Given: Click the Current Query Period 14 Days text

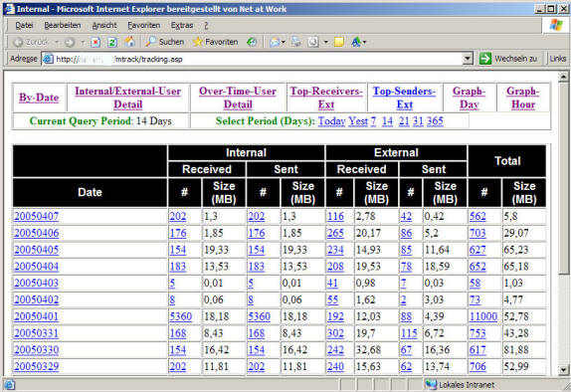Looking at the screenshot, I should [x=100, y=121].
